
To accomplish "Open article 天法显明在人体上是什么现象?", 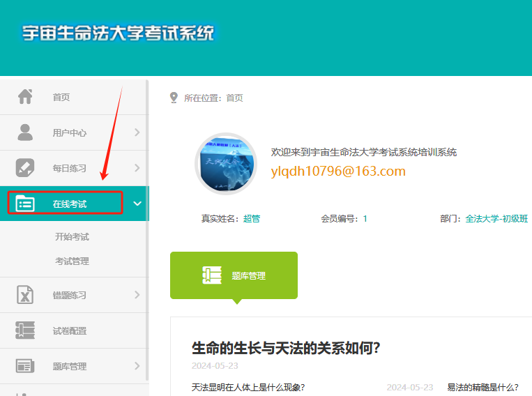I will [x=248, y=387].
